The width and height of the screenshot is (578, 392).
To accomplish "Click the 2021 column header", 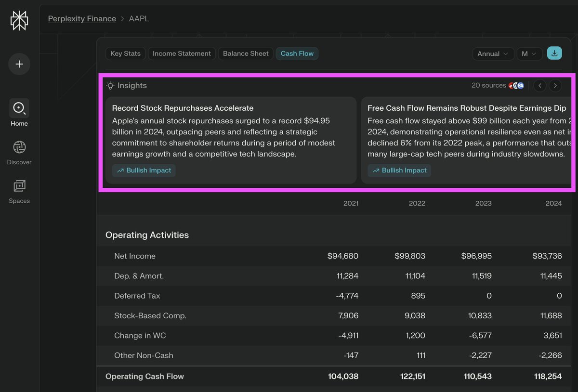I will tap(351, 203).
